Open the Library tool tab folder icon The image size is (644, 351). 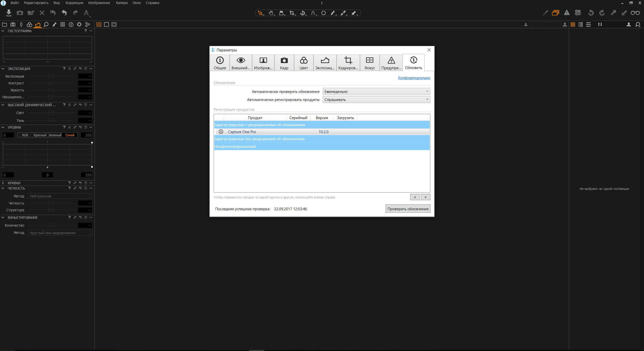5,24
